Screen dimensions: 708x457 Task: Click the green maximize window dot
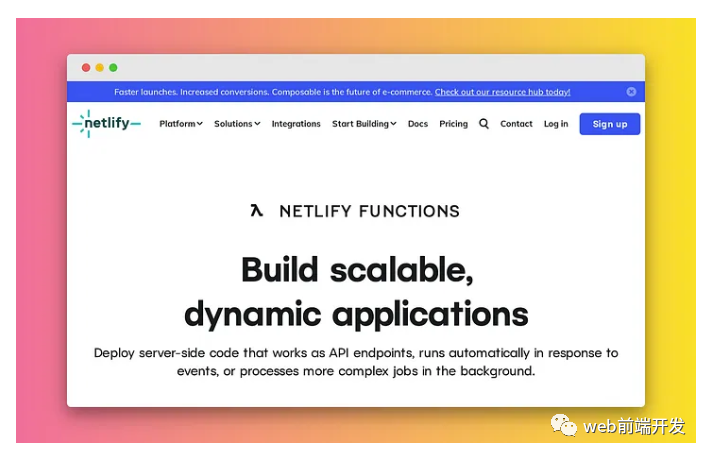click(x=113, y=68)
